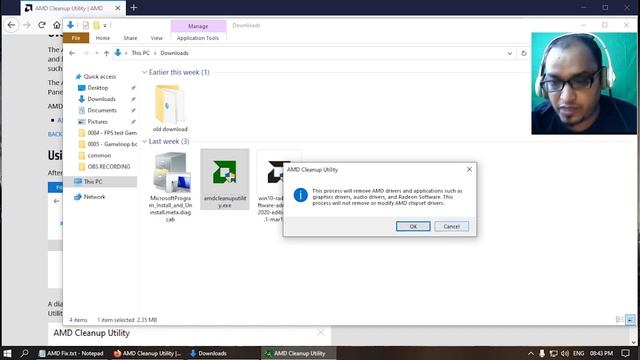Open Downloads in navigation pane
This screenshot has width=640, height=360.
tap(101, 99)
